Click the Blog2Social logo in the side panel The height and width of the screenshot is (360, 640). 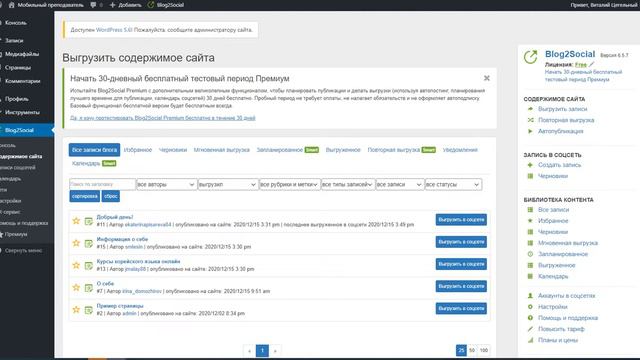pos(531,57)
